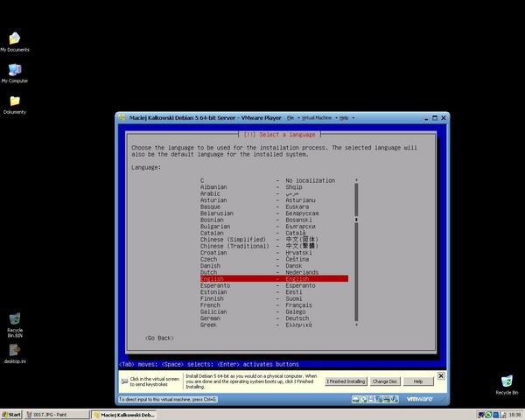Image resolution: width=525 pixels, height=420 pixels.
Task: Close the easy install message bar
Action: click(441, 375)
